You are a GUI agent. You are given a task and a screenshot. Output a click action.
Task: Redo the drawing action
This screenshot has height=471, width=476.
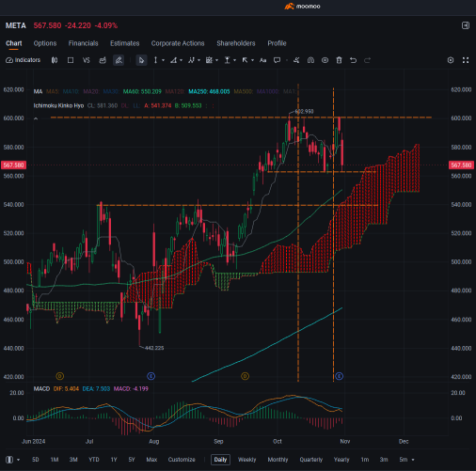click(x=368, y=60)
